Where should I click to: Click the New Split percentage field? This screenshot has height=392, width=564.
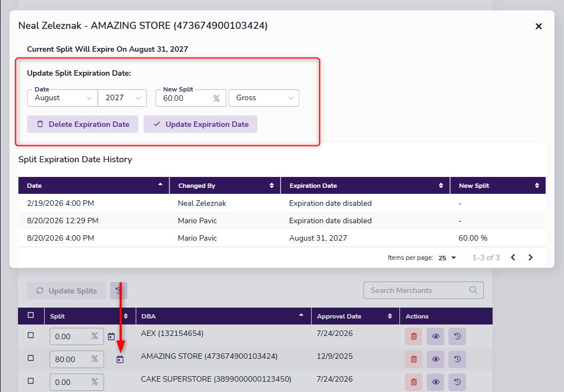[x=191, y=98]
